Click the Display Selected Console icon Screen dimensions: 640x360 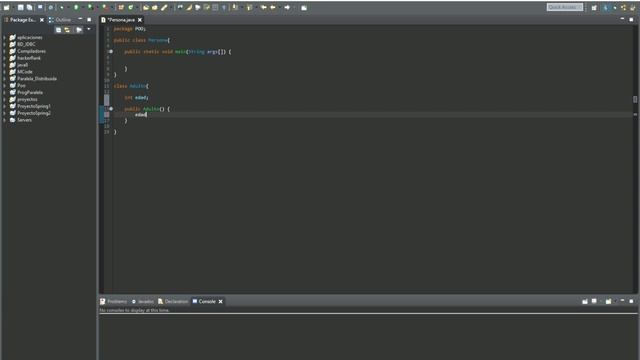(594, 301)
